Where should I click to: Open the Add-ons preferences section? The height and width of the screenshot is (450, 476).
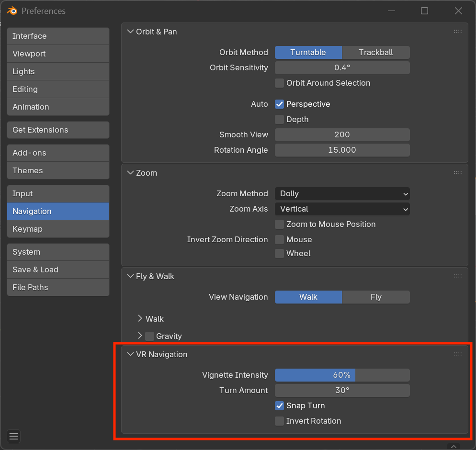click(58, 153)
